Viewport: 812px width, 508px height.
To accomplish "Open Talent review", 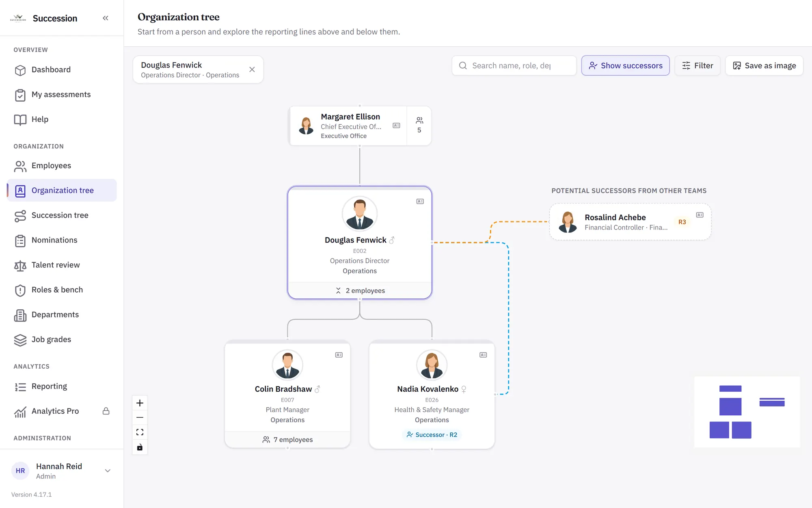I will click(62, 265).
